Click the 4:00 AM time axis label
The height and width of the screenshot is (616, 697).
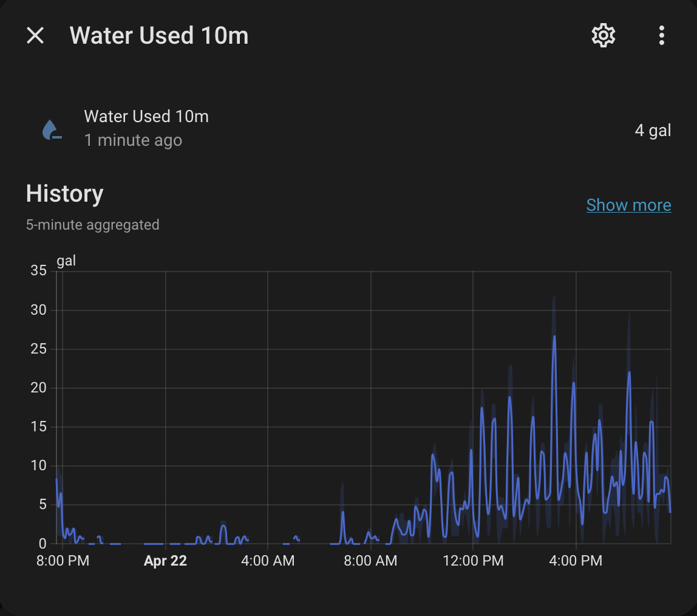click(x=268, y=561)
